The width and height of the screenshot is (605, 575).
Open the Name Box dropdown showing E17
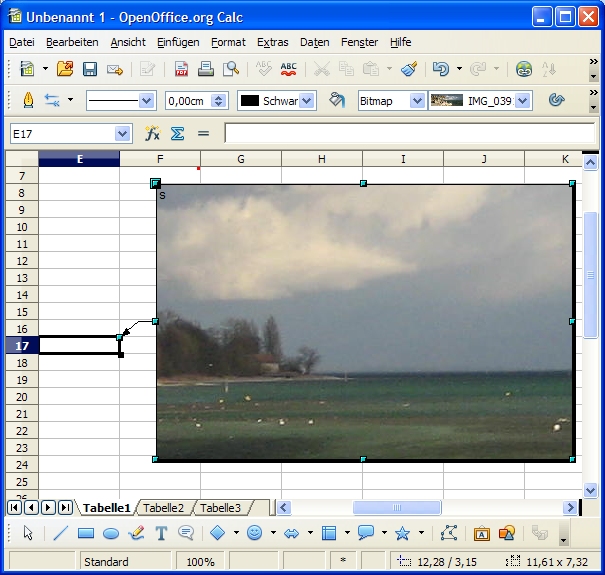pos(123,133)
